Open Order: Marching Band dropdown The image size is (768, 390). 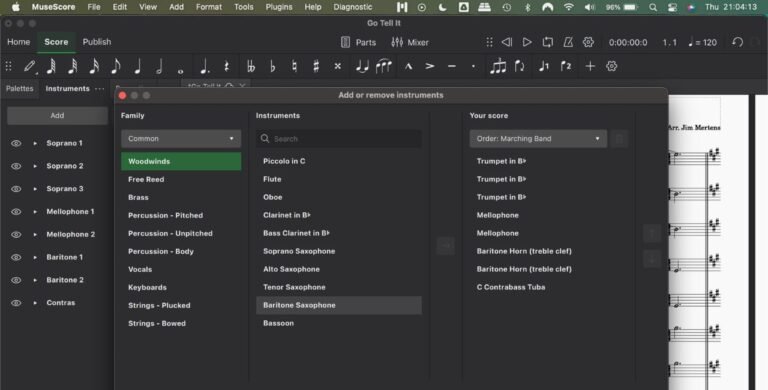coord(538,139)
